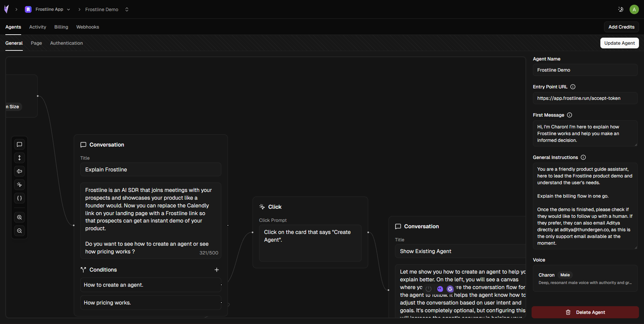
Task: Click the Explain Frostline Conversation node icon
Action: tap(83, 145)
